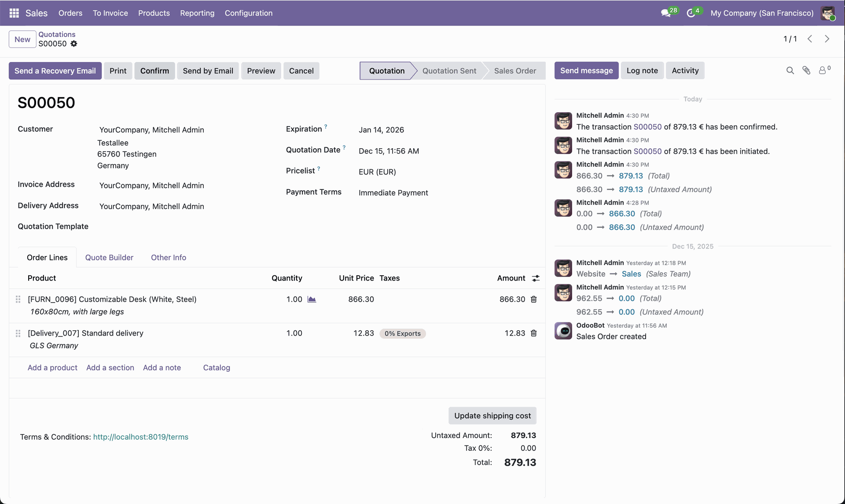
Task: Click the Confirm button
Action: tap(154, 71)
